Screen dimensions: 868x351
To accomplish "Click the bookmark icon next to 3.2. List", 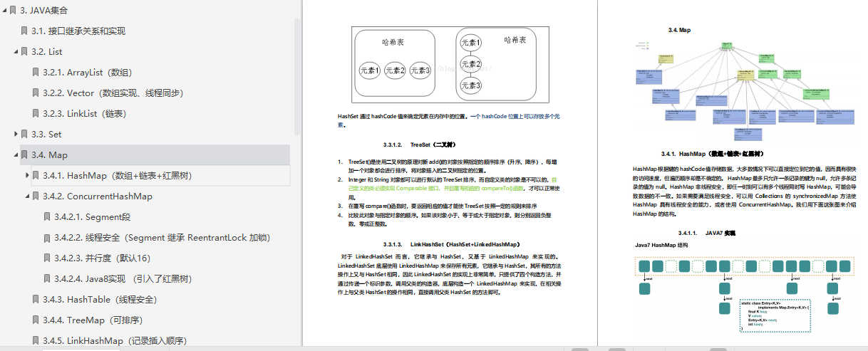I will (x=24, y=51).
